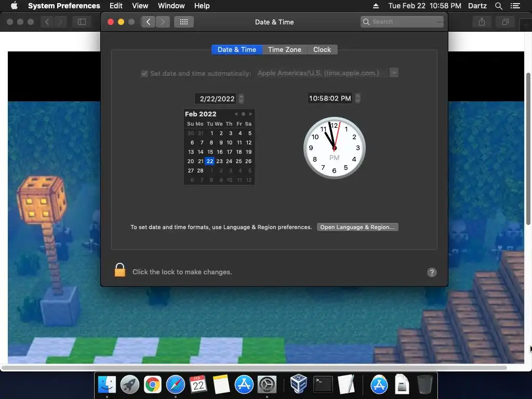This screenshot has width=532, height=399.
Task: Open Terminal from the Dock
Action: 323,385
